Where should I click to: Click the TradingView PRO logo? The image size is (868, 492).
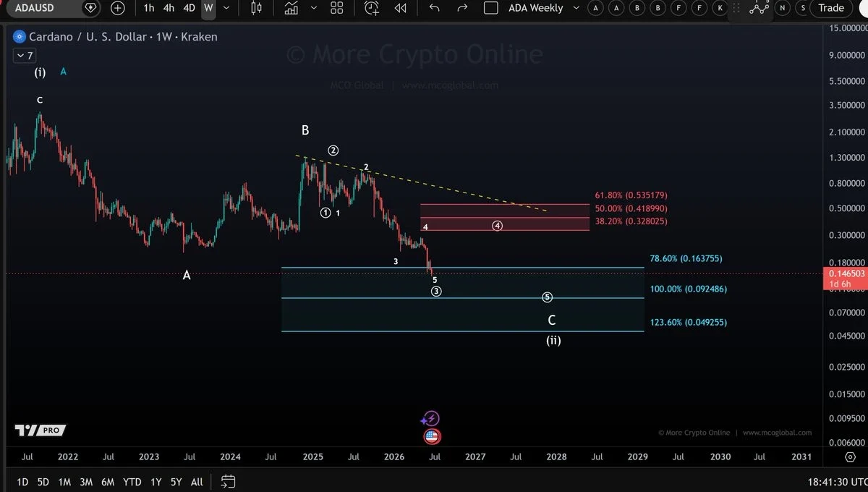click(41, 430)
